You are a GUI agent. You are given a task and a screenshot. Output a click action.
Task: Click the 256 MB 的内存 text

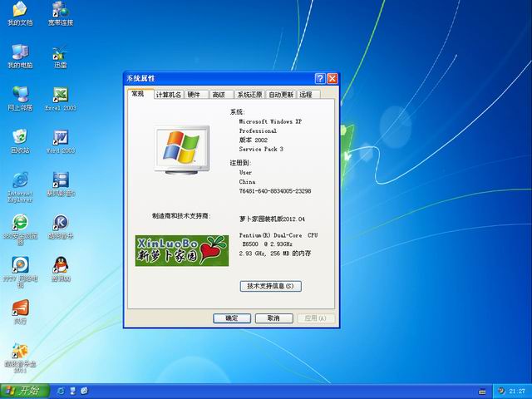coord(291,253)
